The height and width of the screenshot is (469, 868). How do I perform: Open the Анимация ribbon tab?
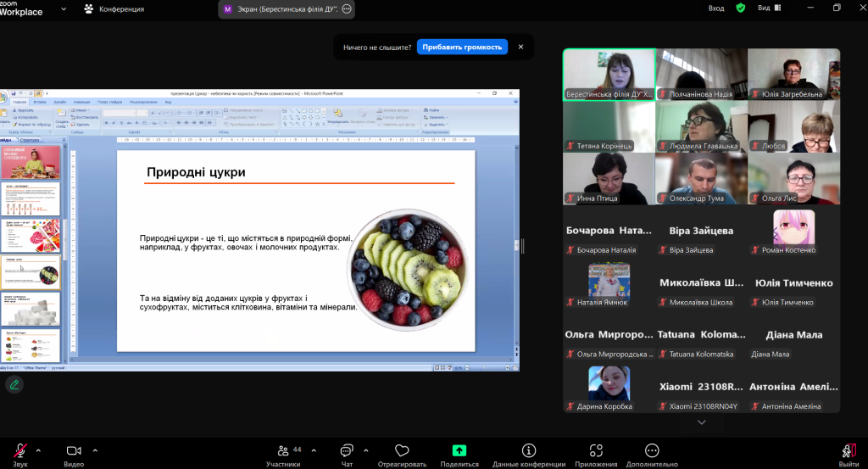tap(81, 102)
